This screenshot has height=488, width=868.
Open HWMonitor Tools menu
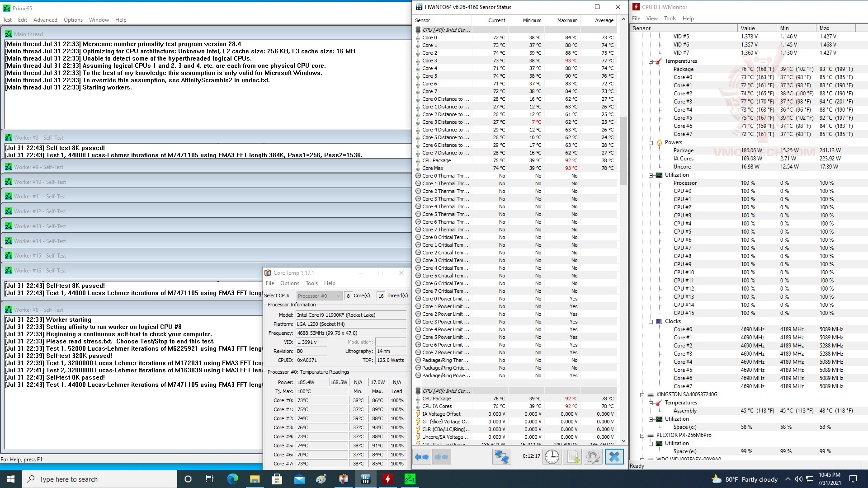(x=670, y=19)
